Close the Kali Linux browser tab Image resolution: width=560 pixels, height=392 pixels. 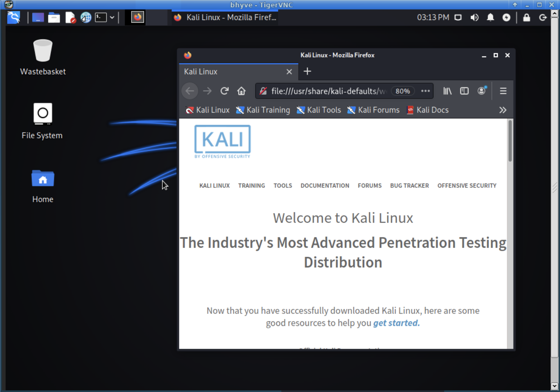tap(289, 72)
